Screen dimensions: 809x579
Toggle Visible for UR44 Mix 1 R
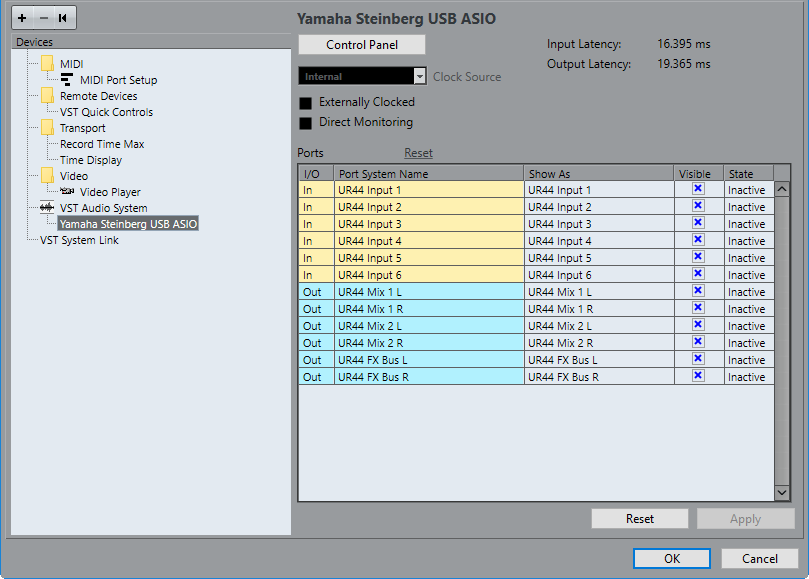click(x=698, y=308)
